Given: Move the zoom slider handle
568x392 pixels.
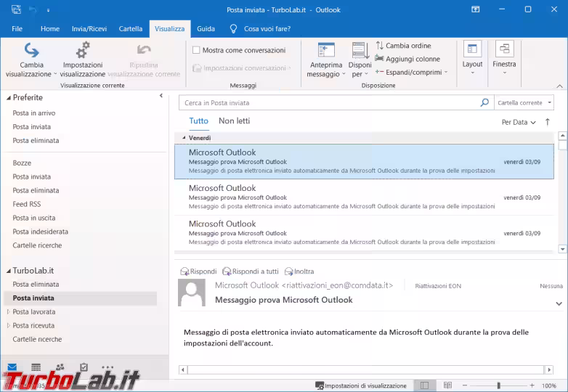Looking at the screenshot, I should point(498,385).
